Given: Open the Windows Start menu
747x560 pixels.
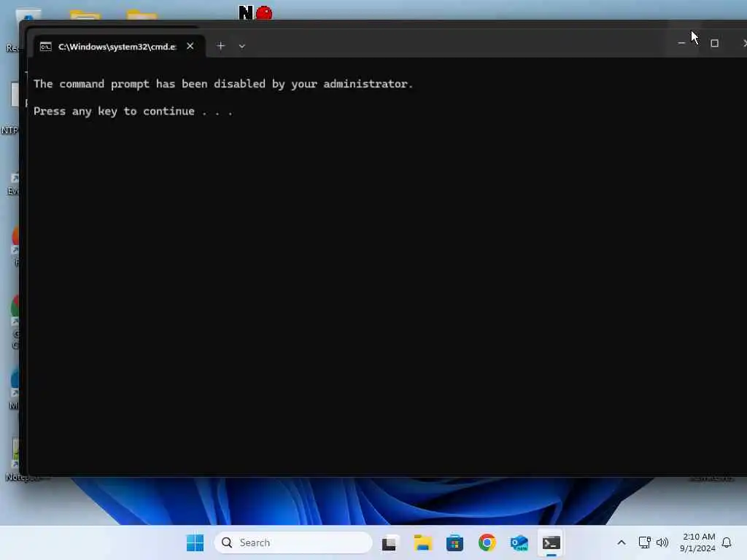Looking at the screenshot, I should (195, 542).
